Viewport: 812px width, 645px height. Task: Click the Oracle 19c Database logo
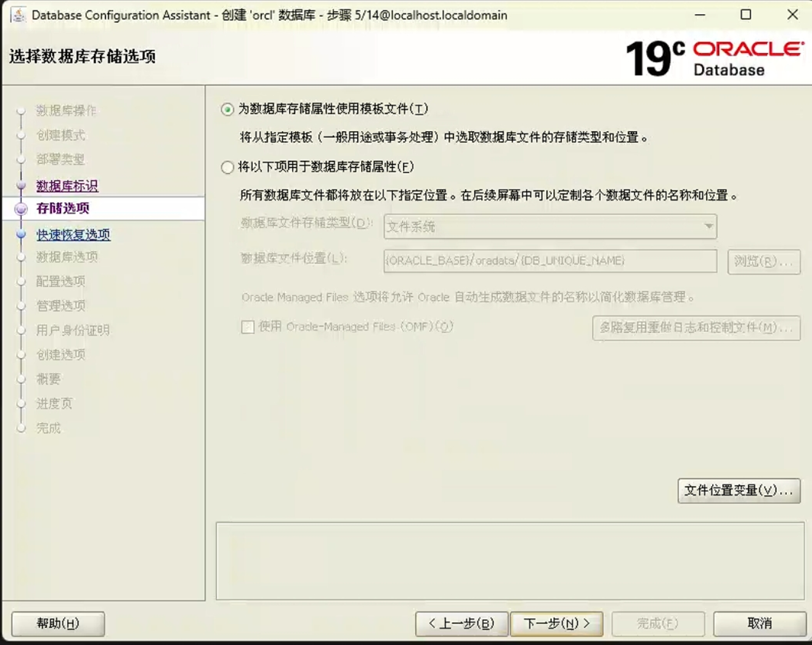point(714,59)
